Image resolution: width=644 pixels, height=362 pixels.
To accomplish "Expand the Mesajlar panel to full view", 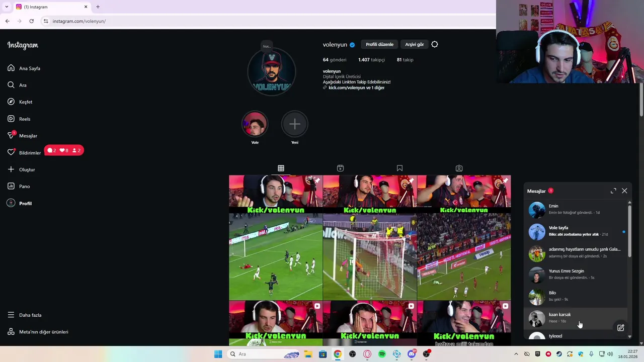I will [613, 191].
